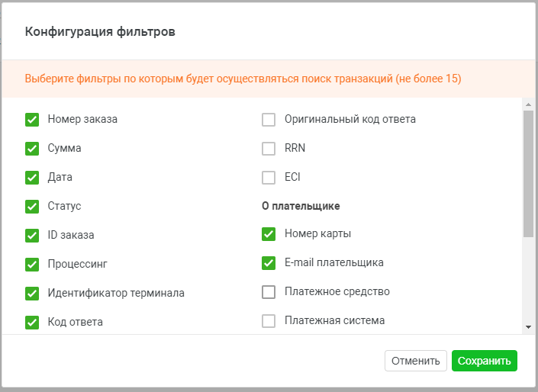
Task: Enable Оригинальный код ответа checkbox
Action: click(269, 120)
